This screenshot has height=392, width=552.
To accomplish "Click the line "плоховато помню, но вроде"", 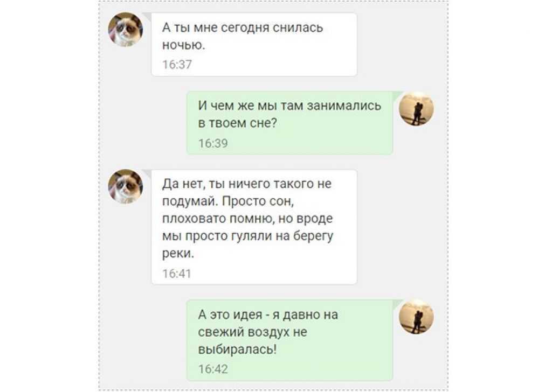I will point(247,219).
